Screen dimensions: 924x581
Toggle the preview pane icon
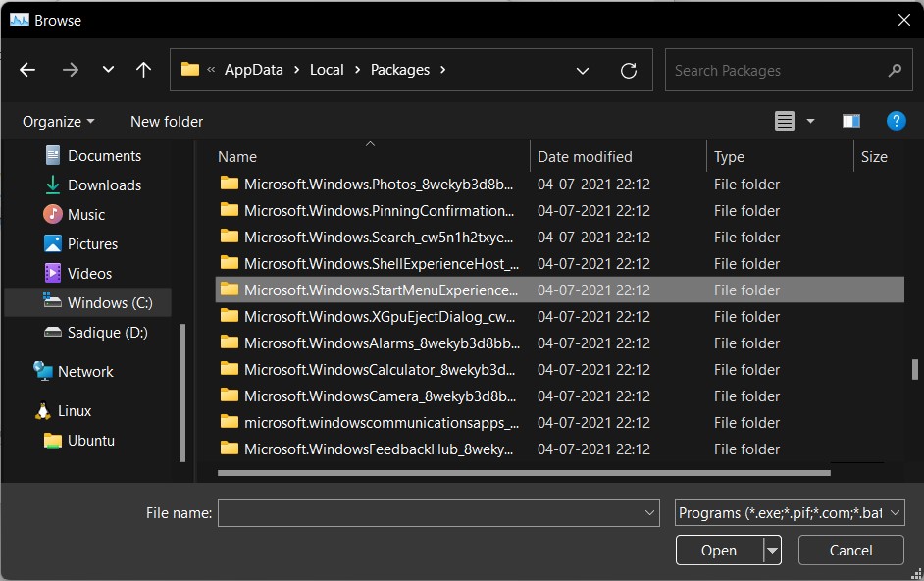coord(850,121)
